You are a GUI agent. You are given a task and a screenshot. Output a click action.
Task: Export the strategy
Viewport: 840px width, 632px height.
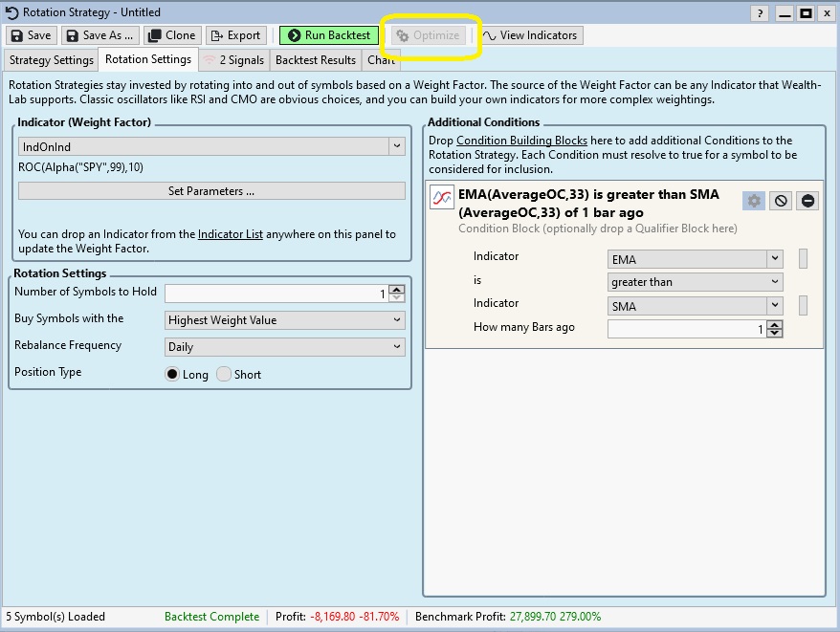click(x=235, y=35)
